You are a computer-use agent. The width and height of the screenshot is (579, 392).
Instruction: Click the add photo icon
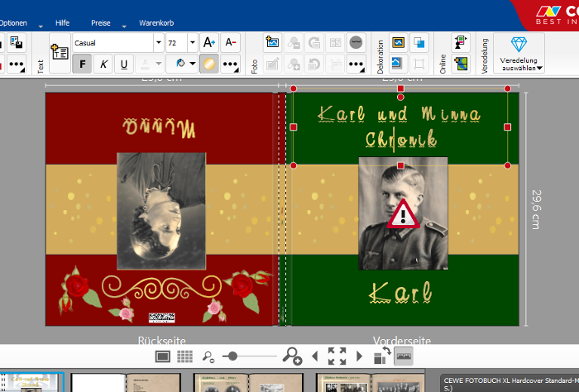[x=272, y=42]
